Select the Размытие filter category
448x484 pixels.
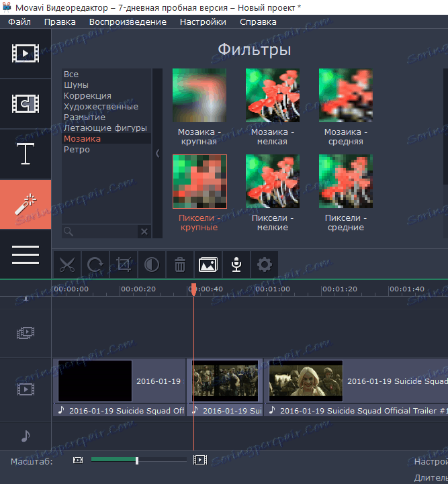[x=107, y=117]
